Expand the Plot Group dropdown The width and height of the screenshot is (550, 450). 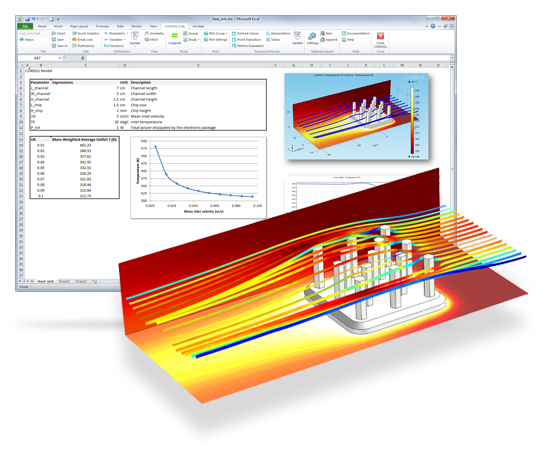pyautogui.click(x=227, y=33)
